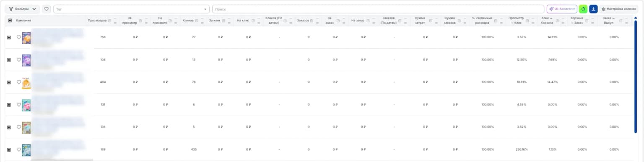
Task: Open the Тег dropdown arrow
Action: pos(205,9)
